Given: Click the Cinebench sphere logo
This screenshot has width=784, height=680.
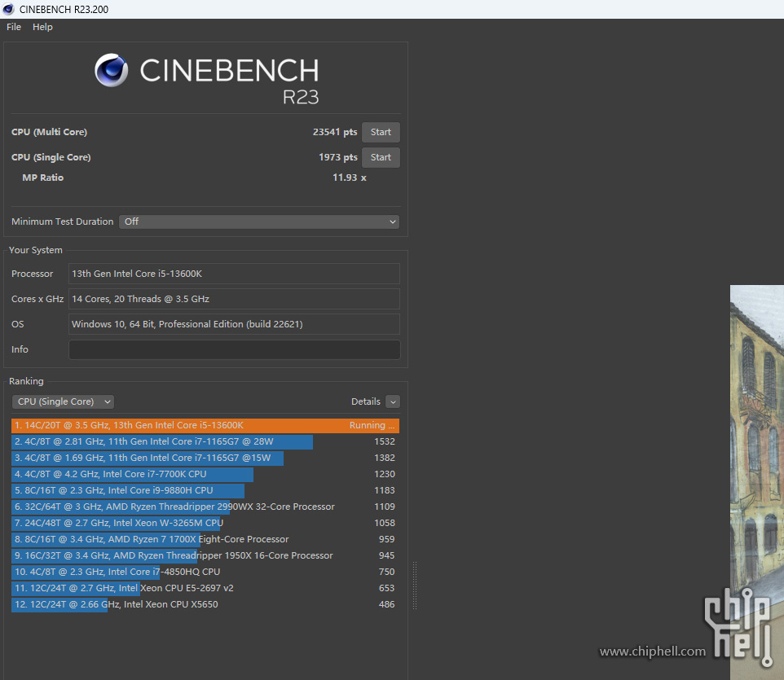Looking at the screenshot, I should coord(111,70).
